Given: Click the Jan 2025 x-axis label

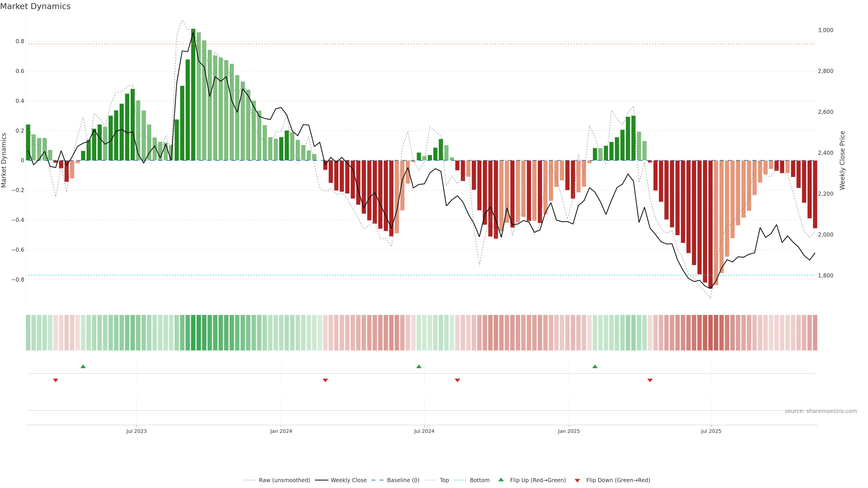Looking at the screenshot, I should (569, 431).
